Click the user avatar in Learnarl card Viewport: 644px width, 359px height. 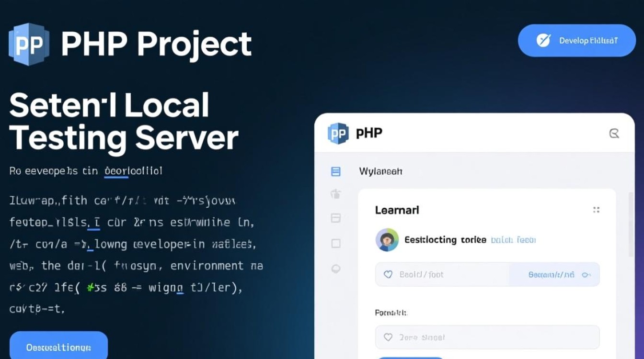click(x=387, y=240)
